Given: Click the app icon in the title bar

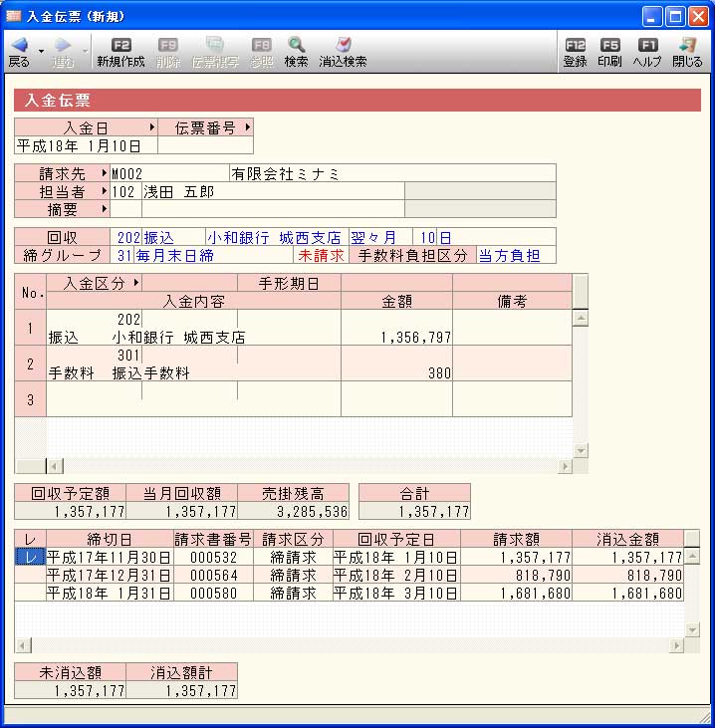Looking at the screenshot, I should click(14, 16).
